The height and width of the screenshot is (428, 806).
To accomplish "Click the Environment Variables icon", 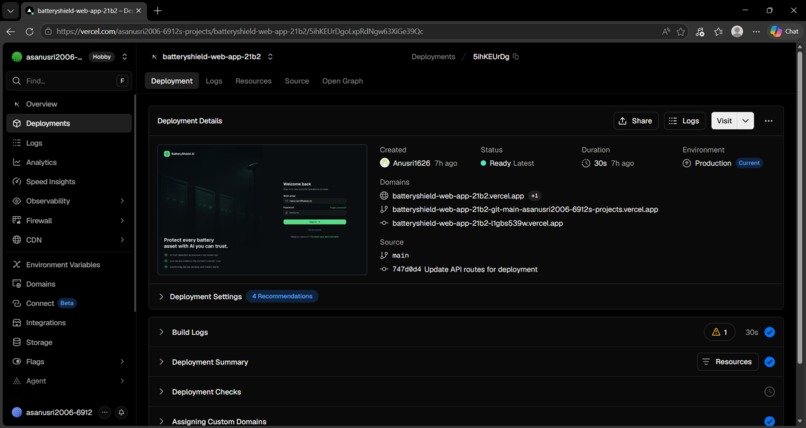I will [16, 265].
